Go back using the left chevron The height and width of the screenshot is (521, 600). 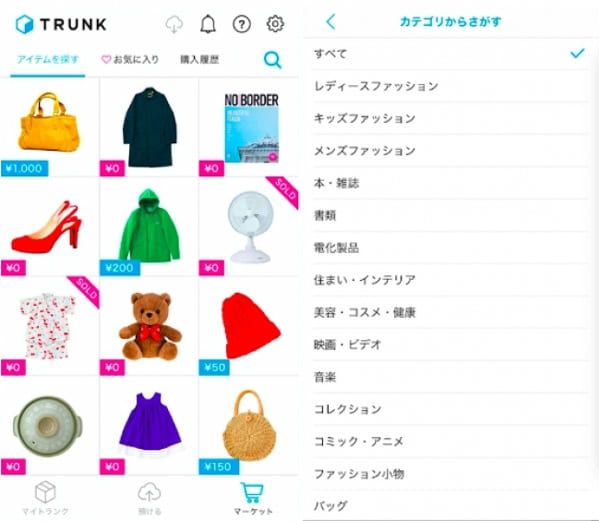tap(331, 22)
